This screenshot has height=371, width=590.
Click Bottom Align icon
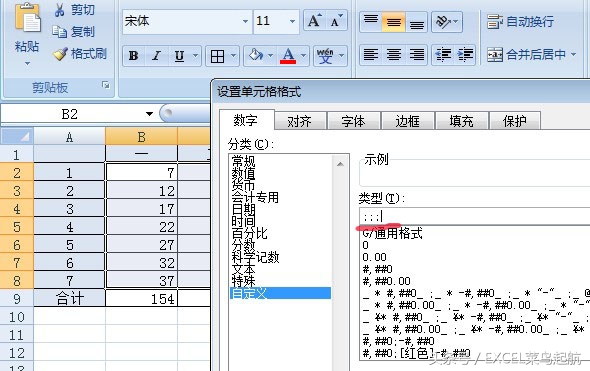417,22
